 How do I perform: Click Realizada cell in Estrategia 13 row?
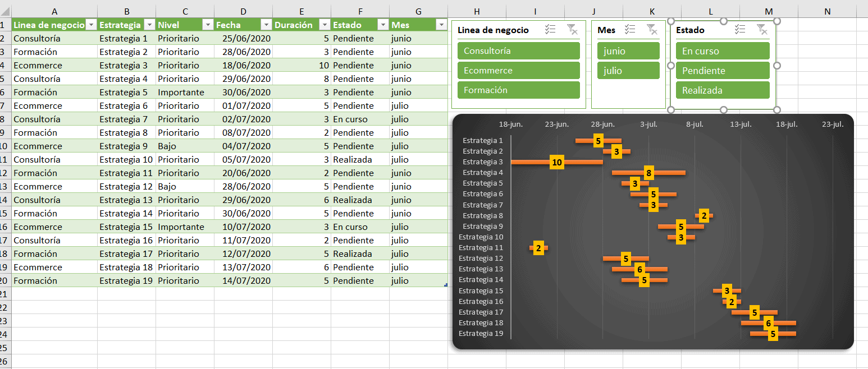[360, 200]
